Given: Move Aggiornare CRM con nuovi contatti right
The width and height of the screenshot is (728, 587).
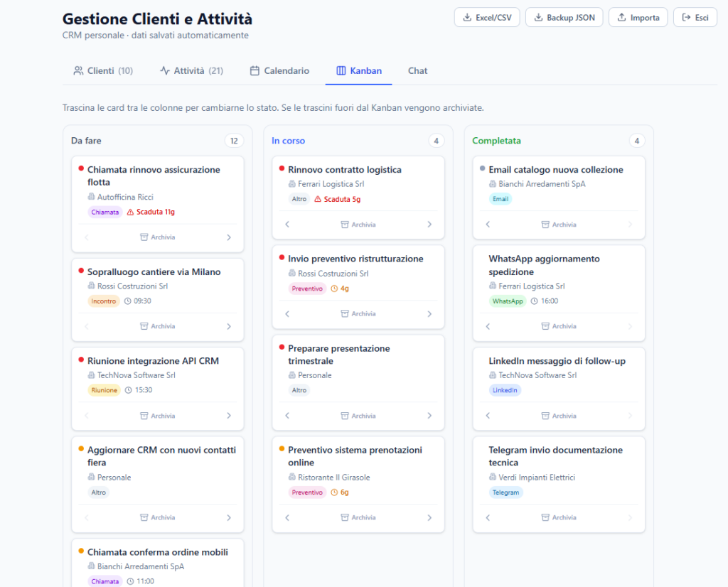Looking at the screenshot, I should (229, 517).
